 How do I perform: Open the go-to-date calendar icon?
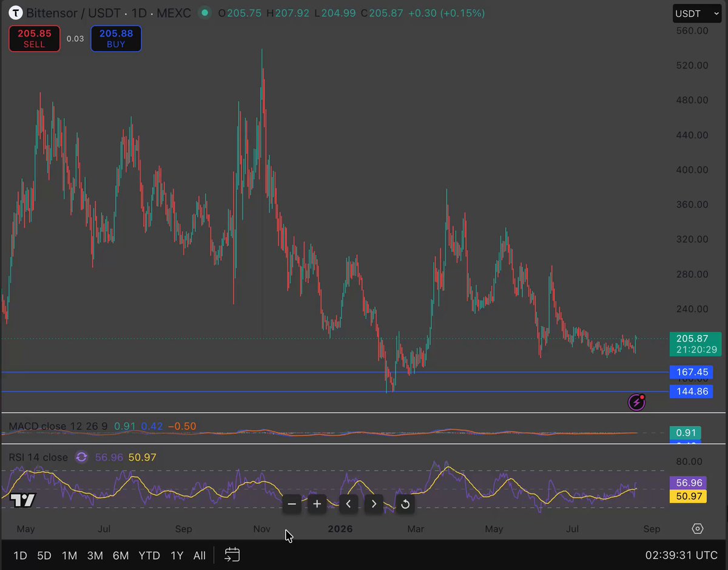point(232,554)
